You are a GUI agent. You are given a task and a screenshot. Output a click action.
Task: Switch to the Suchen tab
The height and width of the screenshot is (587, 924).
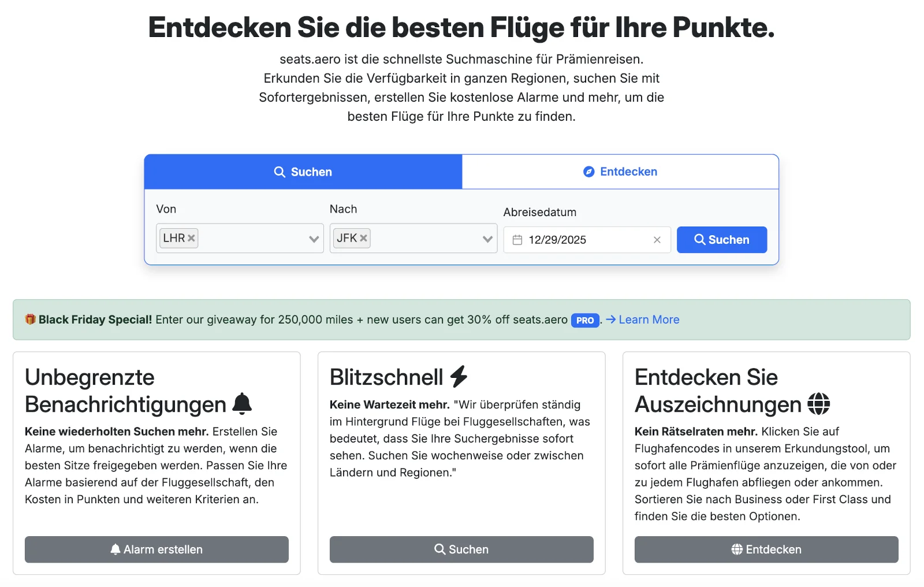point(303,172)
